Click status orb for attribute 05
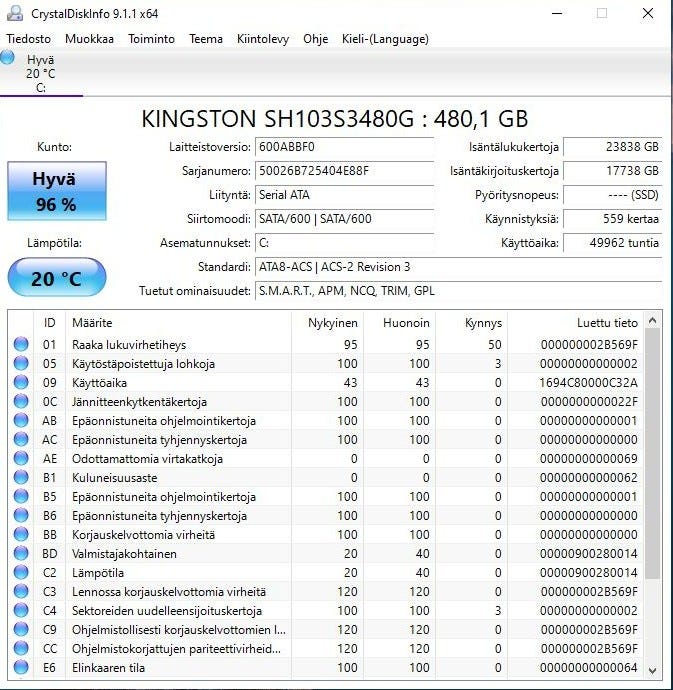This screenshot has height=690, width=673. click(21, 363)
